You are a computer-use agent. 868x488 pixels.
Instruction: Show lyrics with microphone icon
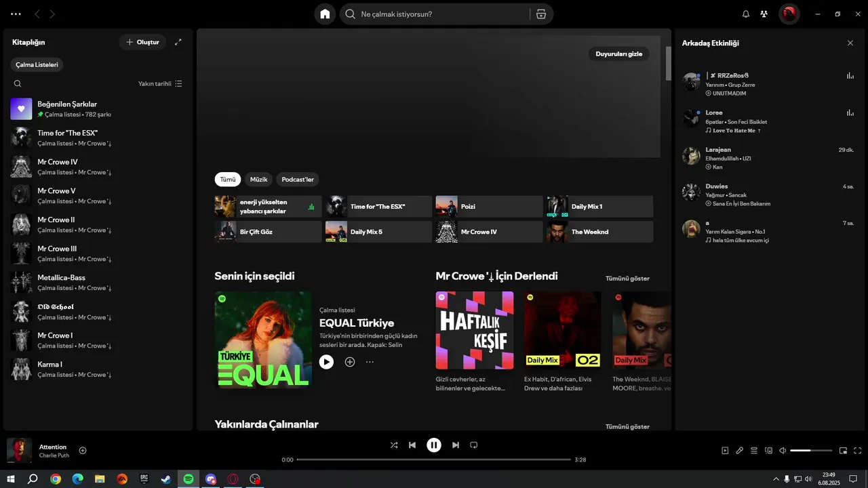(x=740, y=451)
